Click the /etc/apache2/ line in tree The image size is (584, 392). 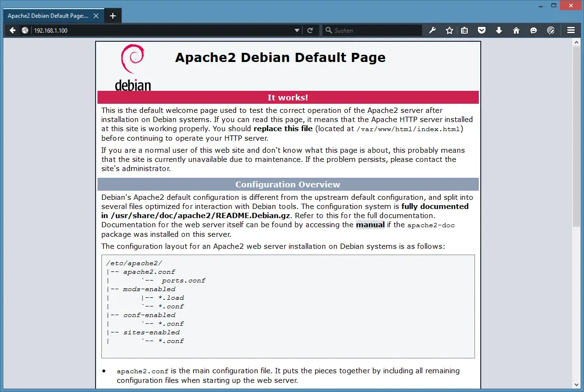134,263
